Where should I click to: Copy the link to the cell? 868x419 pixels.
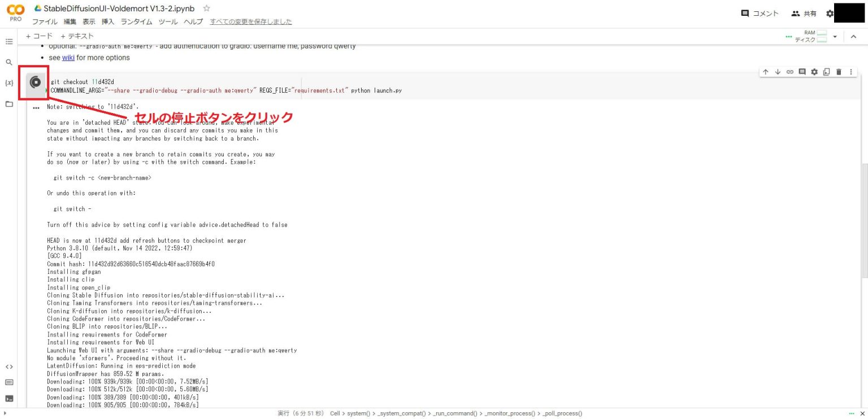tap(789, 72)
